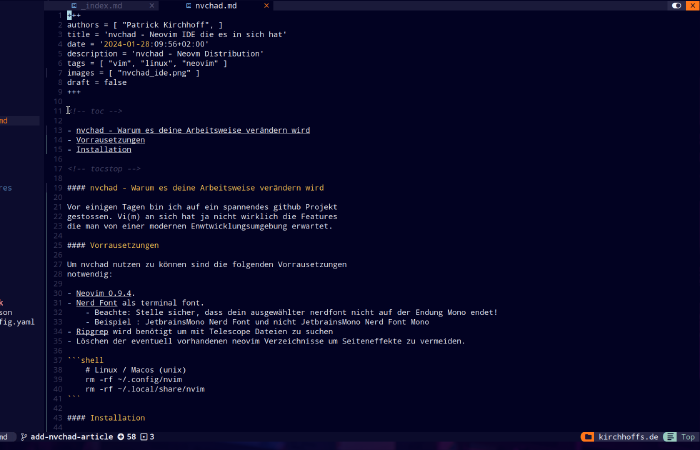Click the 'notwendig:' line
Image resolution: width=700 pixels, height=450 pixels.
click(90, 274)
